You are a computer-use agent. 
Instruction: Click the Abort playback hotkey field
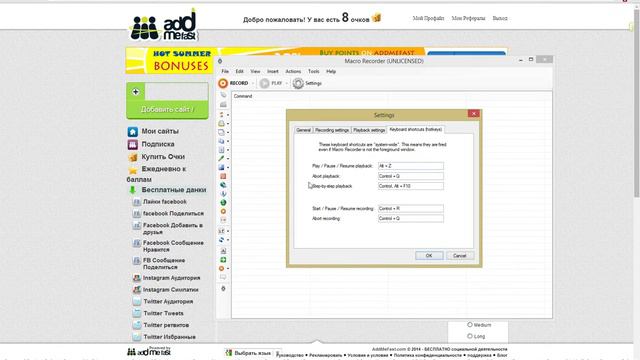[x=411, y=176]
